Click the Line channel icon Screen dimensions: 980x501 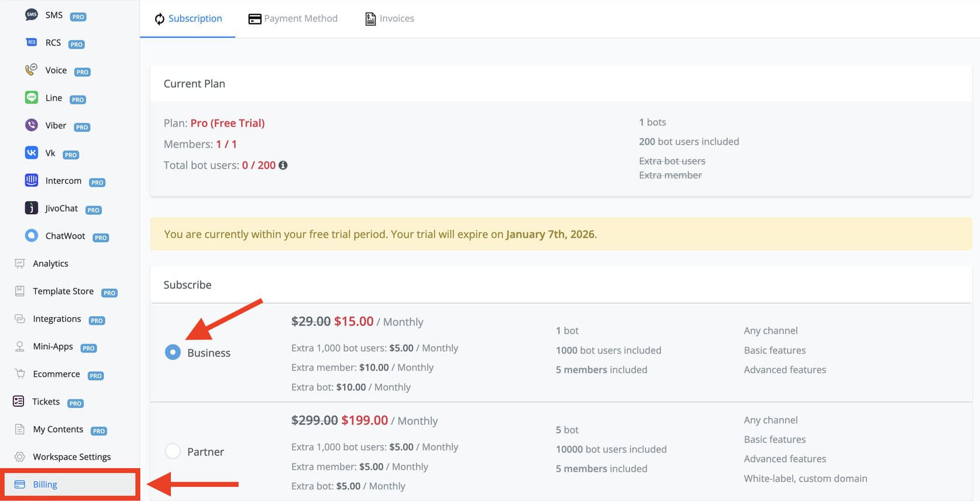click(x=32, y=97)
